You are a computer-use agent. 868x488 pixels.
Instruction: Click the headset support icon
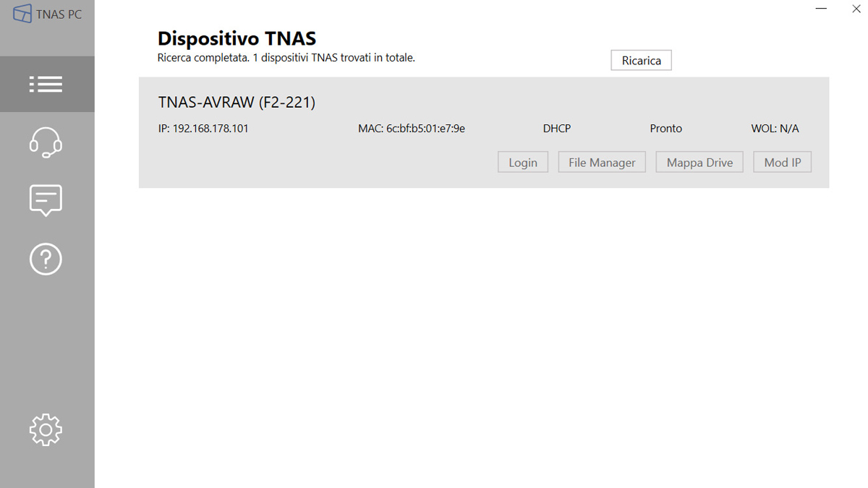tap(46, 142)
